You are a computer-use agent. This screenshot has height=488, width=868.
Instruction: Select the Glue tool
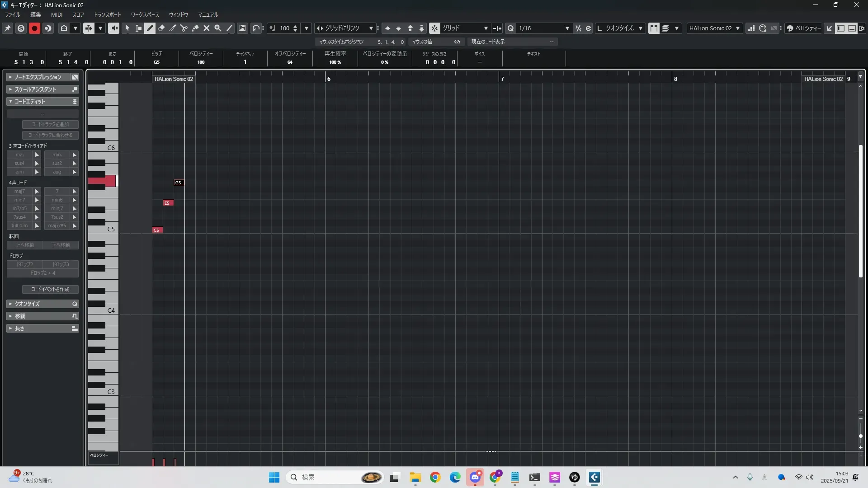(x=195, y=28)
